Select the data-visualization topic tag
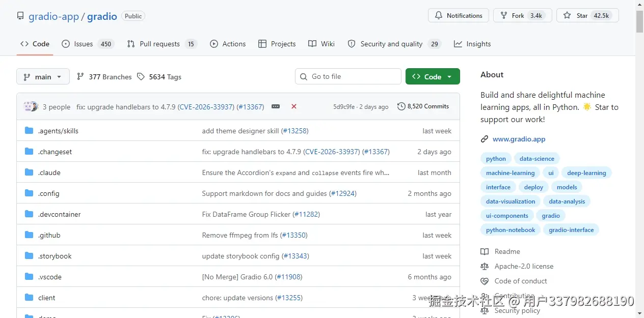Image resolution: width=644 pixels, height=318 pixels. pos(511,201)
